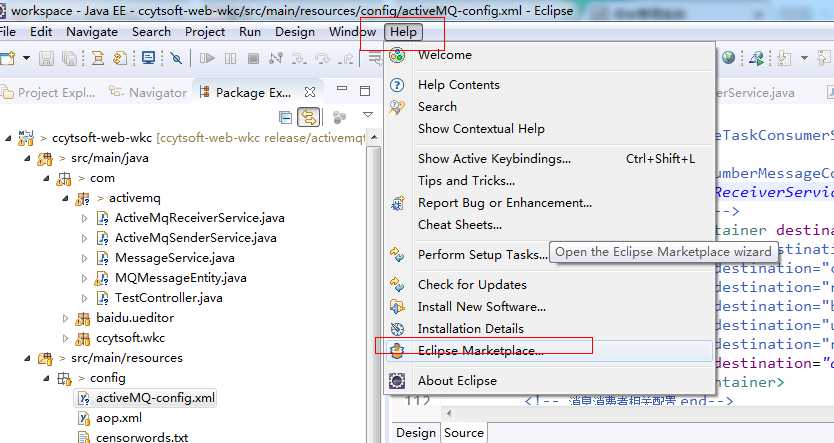Switch to Project Explorer tab

(x=49, y=93)
